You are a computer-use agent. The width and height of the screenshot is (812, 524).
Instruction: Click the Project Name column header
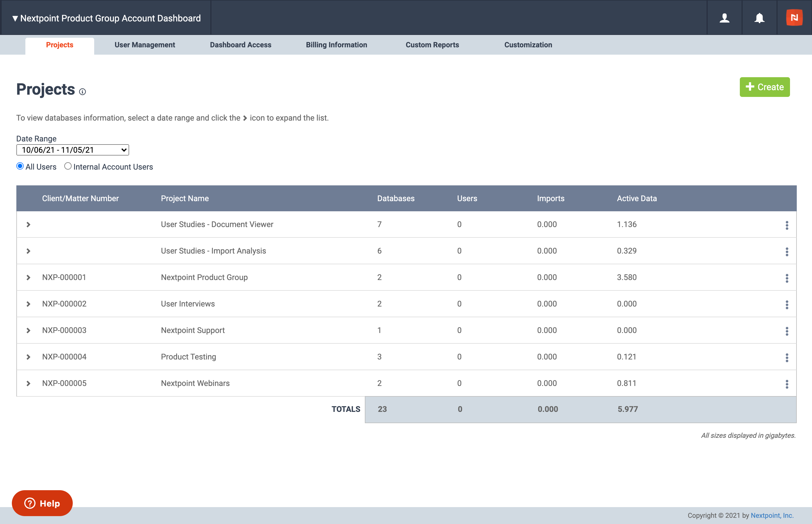tap(185, 198)
